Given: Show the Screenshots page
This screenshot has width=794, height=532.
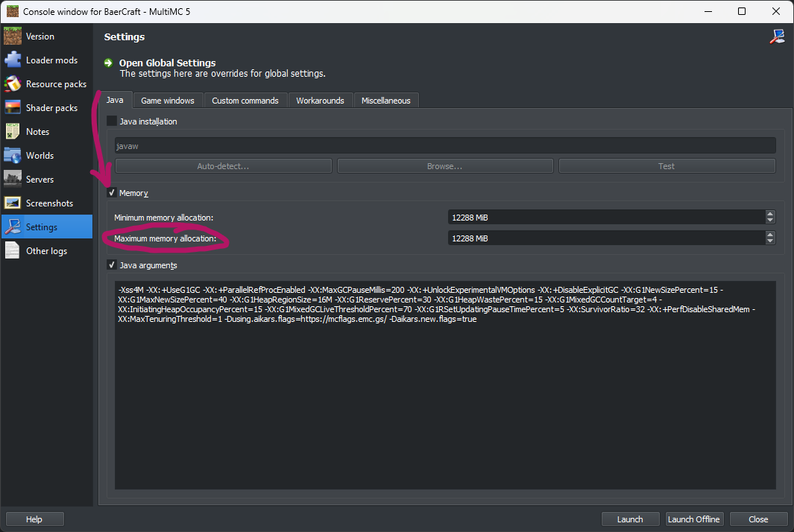Looking at the screenshot, I should [46, 203].
